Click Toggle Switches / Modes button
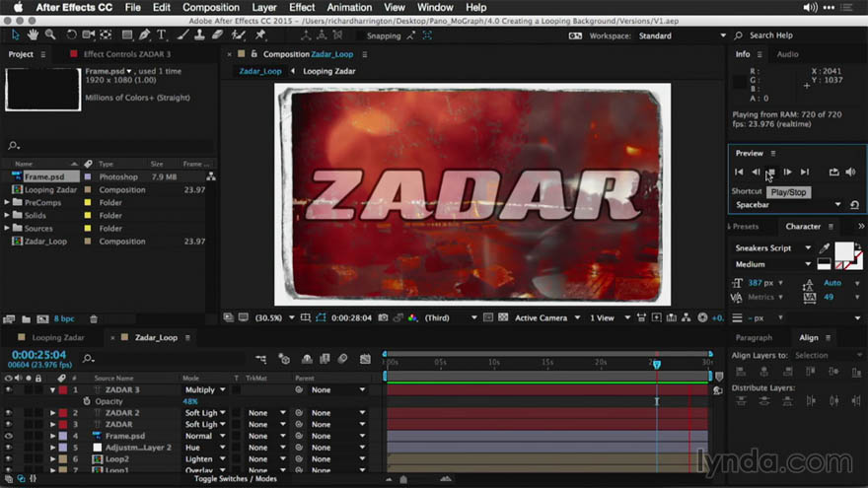Viewport: 868px width, 488px height. click(x=236, y=478)
